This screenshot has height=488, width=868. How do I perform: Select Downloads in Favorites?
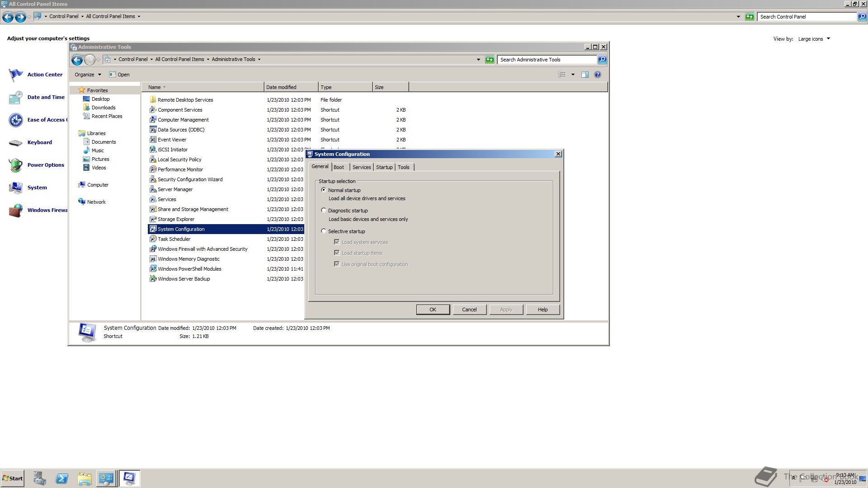coord(104,108)
